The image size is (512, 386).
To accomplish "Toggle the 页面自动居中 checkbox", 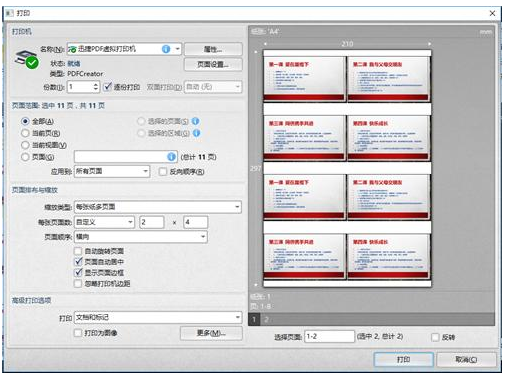I will coord(78,262).
